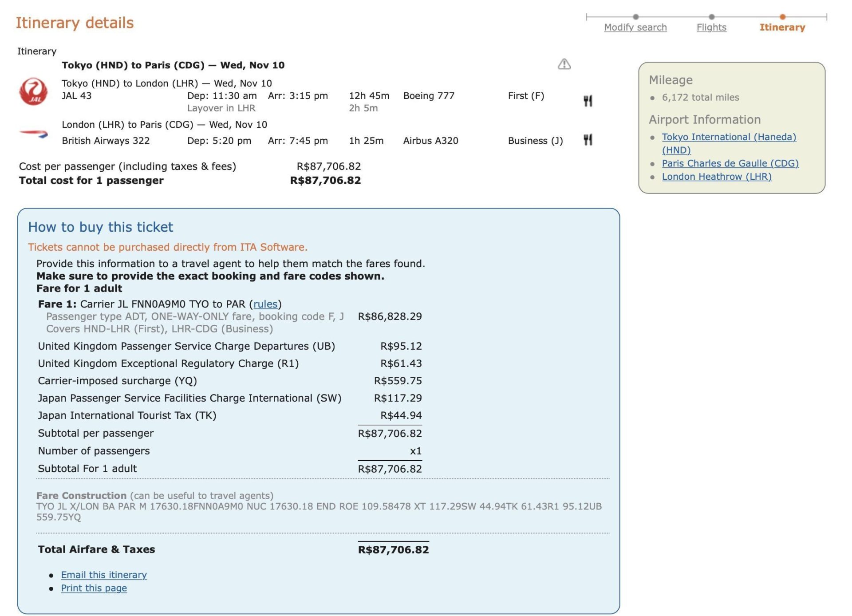Image resolution: width=852 pixels, height=616 pixels.
Task: Select the Itinerary step
Action: click(x=782, y=28)
